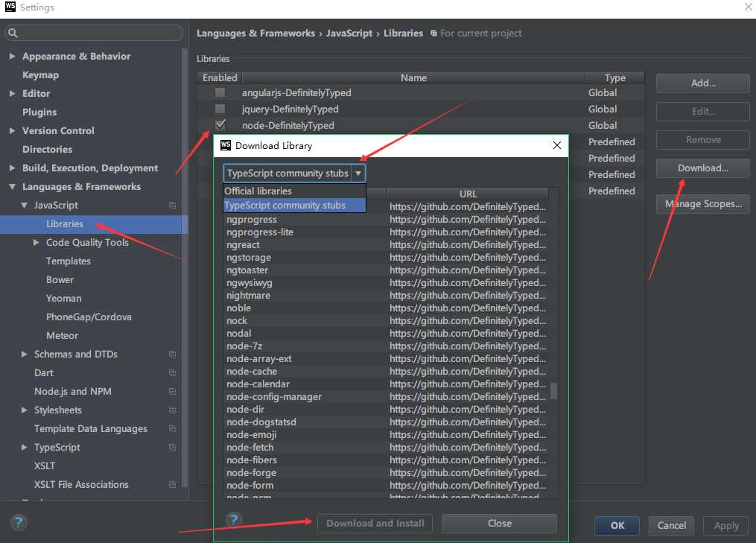Open the TypeScript community stubs dropdown arrow
The width and height of the screenshot is (756, 543).
pos(358,173)
